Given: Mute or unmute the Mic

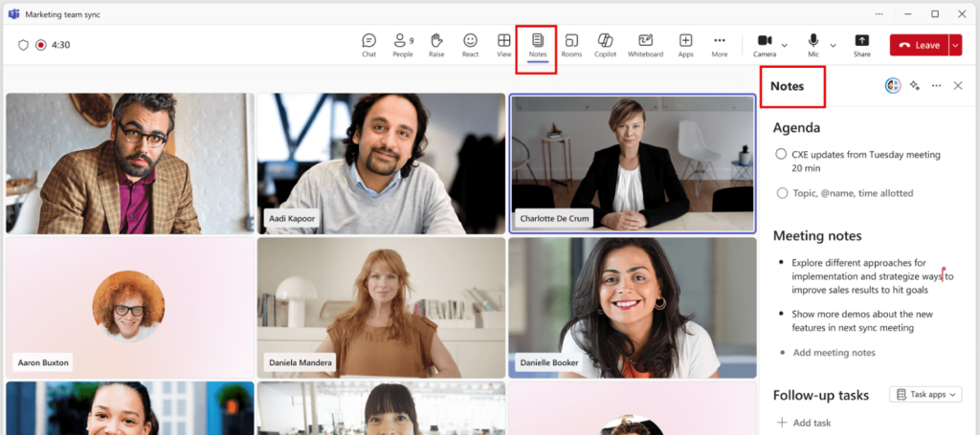Looking at the screenshot, I should pos(813,45).
